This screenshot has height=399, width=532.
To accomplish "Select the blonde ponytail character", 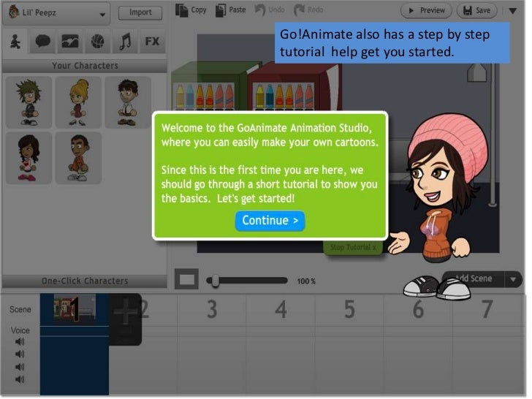I will pos(78,102).
